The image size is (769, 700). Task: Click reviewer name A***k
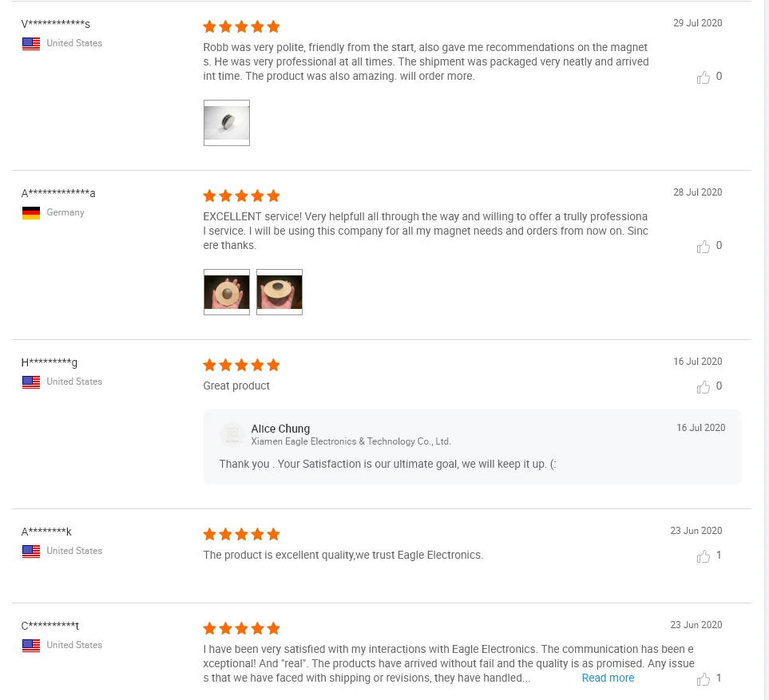pos(46,532)
